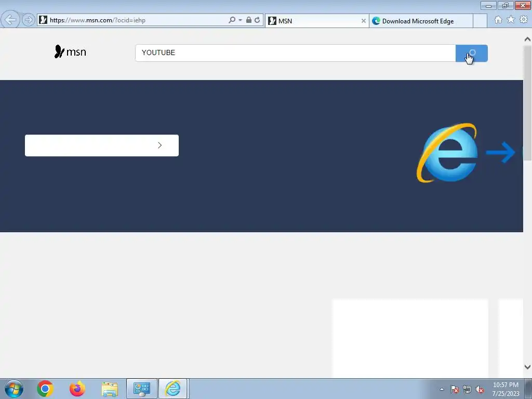Click the scrollbar up arrow
This screenshot has width=532, height=399.
click(527, 39)
